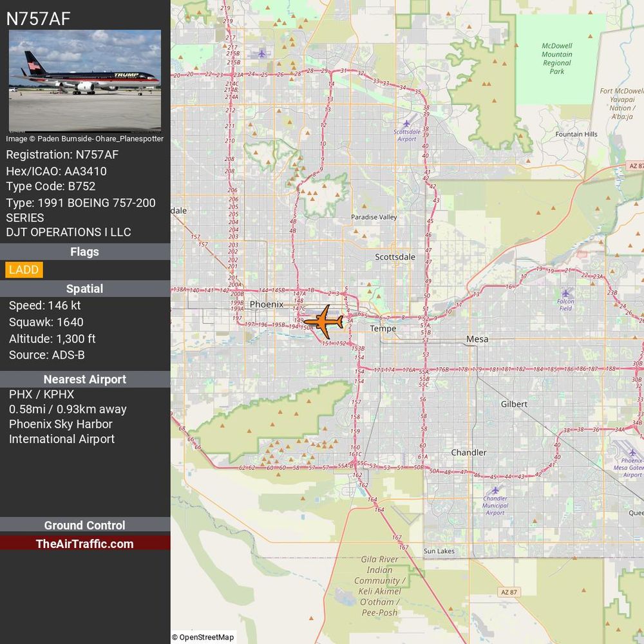Click the image credit Paden Burnside caption

point(84,139)
